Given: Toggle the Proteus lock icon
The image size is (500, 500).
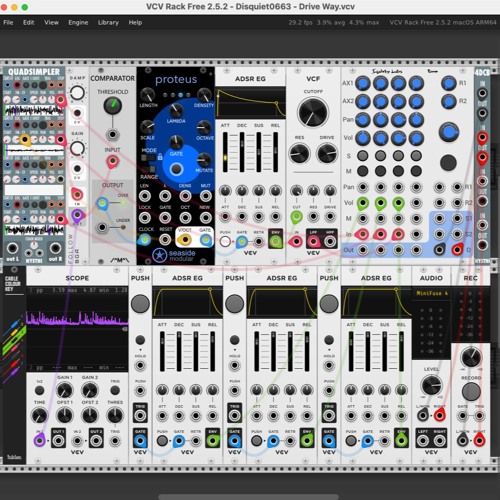Looking at the screenshot, I should (x=160, y=157).
